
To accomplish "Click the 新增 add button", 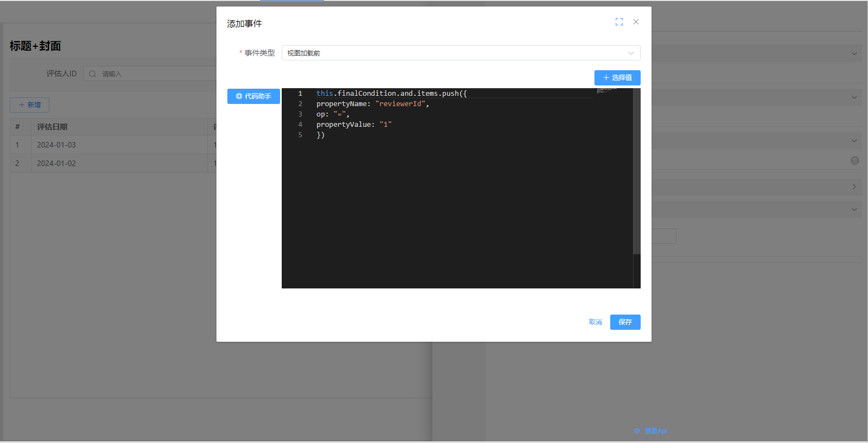I will pyautogui.click(x=29, y=105).
